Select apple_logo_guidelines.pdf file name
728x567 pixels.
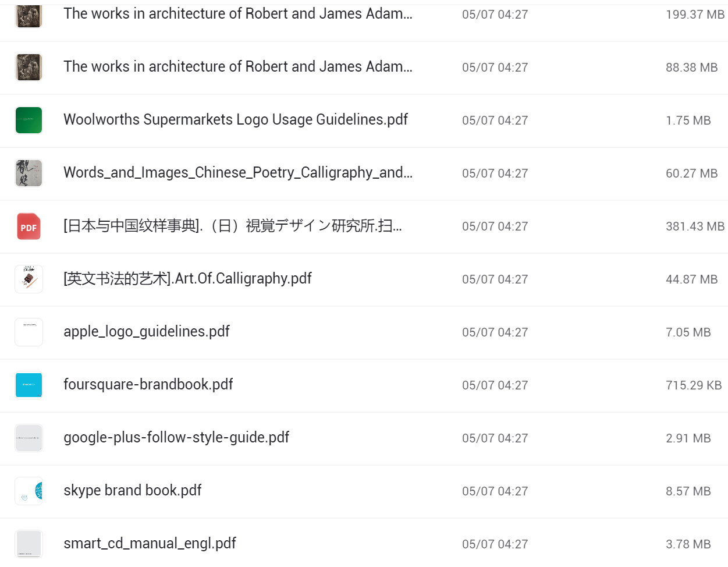click(147, 332)
